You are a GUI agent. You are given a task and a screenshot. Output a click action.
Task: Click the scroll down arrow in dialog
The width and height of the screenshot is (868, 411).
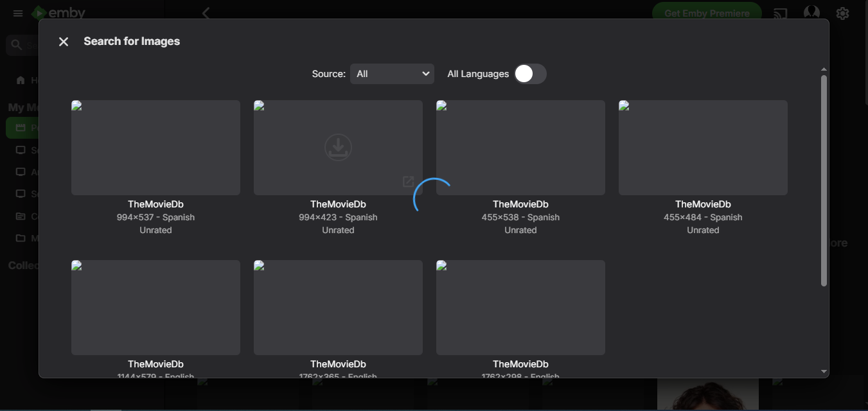(824, 371)
